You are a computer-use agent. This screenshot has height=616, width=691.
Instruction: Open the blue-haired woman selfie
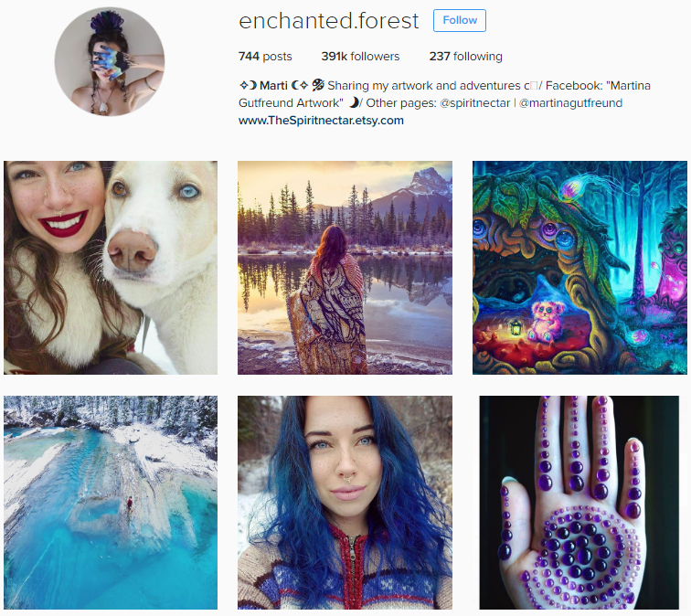[345, 503]
